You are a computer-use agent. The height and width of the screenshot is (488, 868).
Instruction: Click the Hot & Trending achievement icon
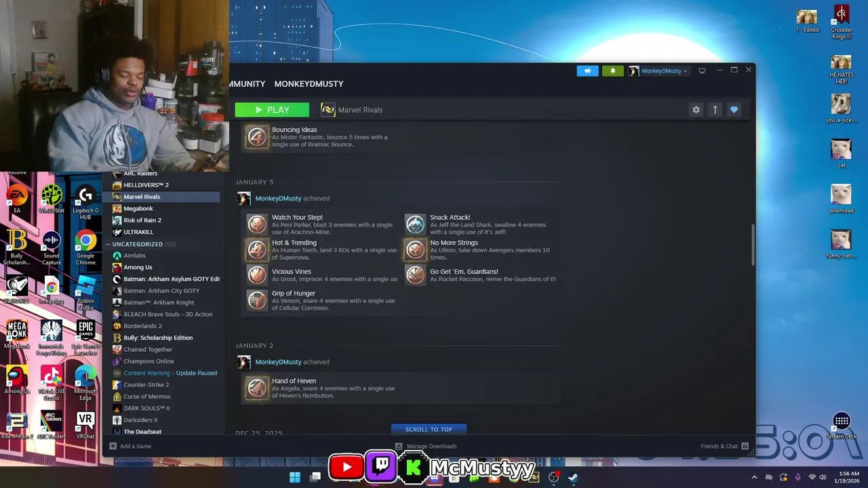coord(257,249)
